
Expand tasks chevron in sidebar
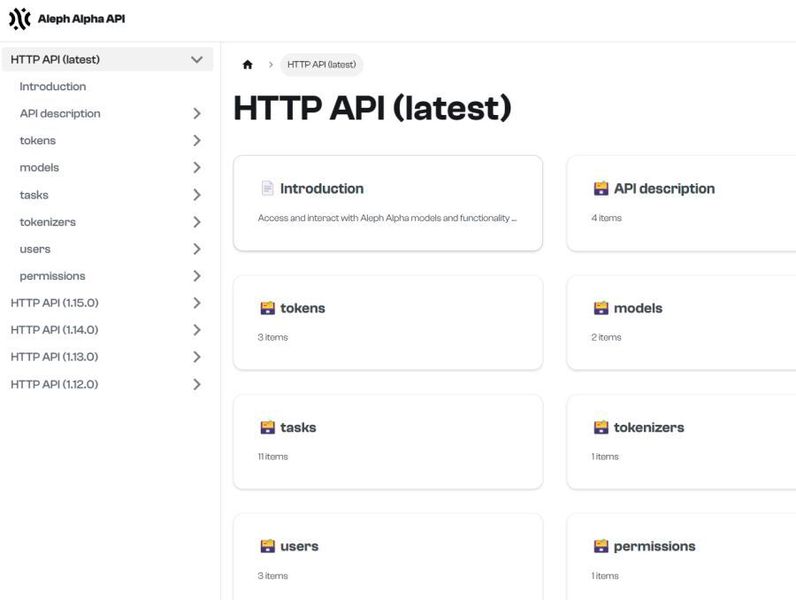(x=197, y=194)
